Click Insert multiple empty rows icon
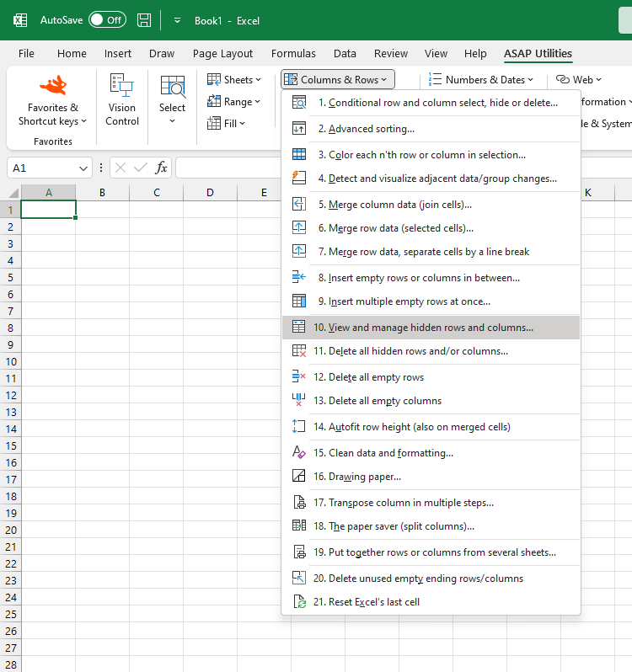The image size is (632, 672). [299, 301]
